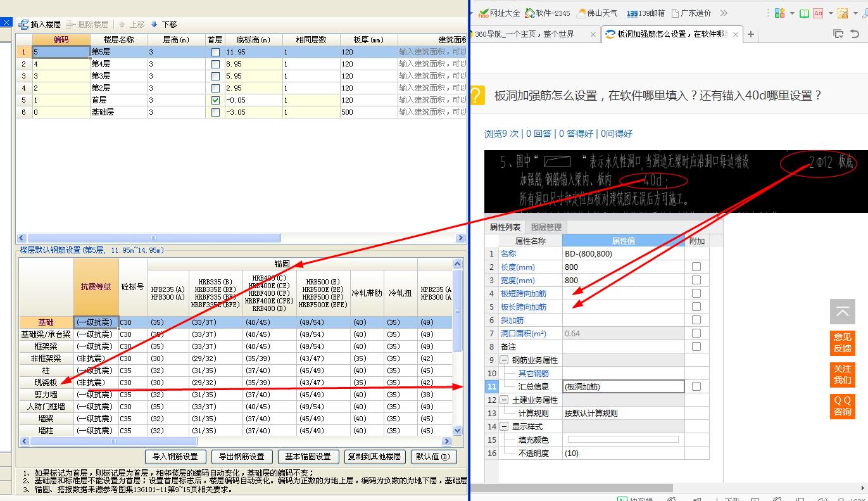Click the 导入钢筋设置 button
Image resolution: width=868 pixels, height=501 pixels.
coord(176,456)
